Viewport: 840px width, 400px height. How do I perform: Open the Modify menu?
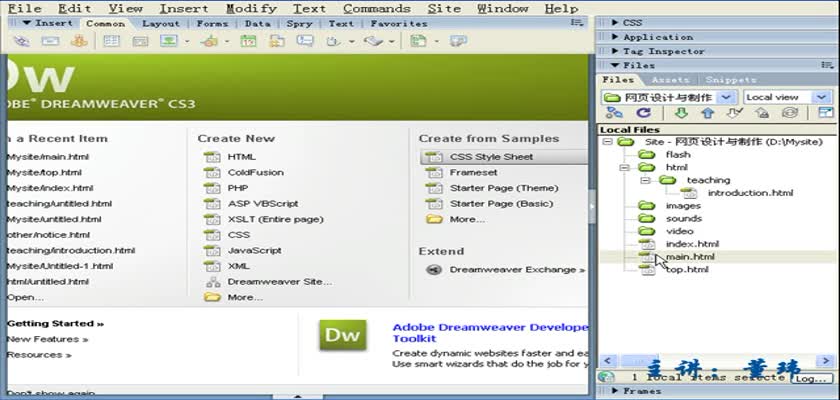point(251,9)
